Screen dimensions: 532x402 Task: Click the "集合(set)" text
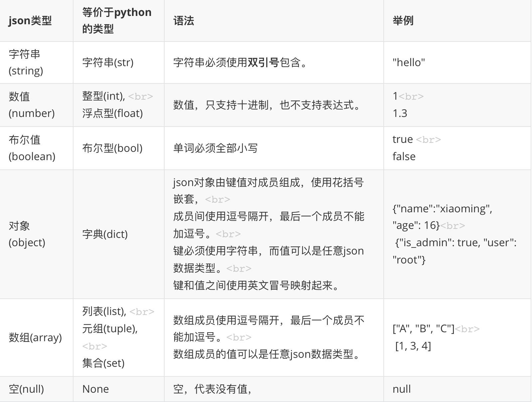(x=103, y=363)
